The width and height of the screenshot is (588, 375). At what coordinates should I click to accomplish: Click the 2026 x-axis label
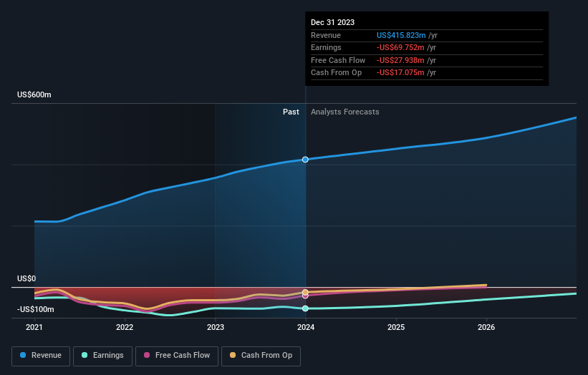click(x=486, y=327)
